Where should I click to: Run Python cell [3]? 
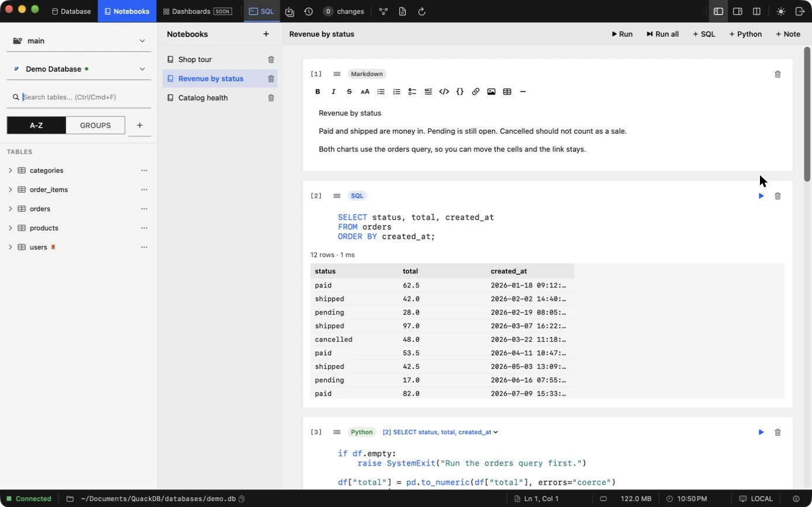pyautogui.click(x=761, y=432)
